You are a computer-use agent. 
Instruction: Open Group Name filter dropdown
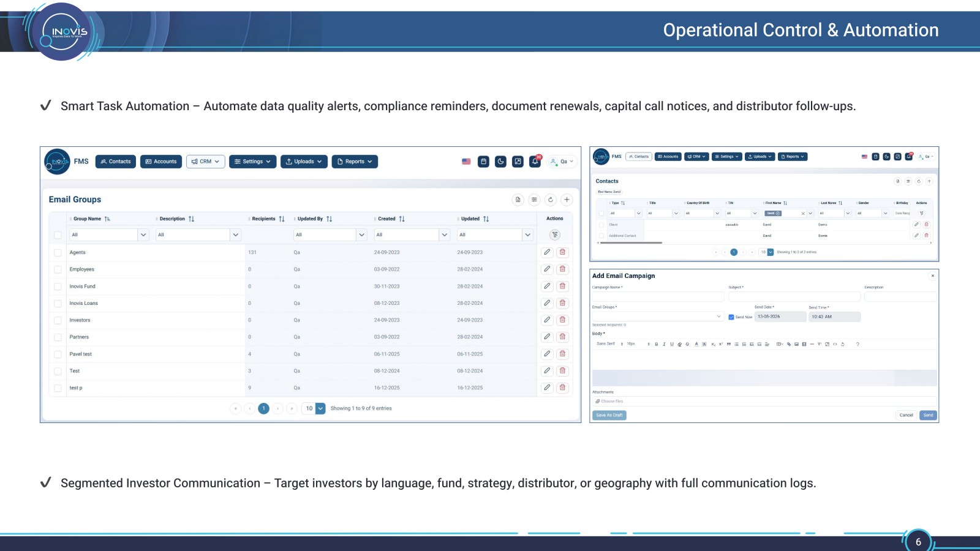click(x=143, y=234)
